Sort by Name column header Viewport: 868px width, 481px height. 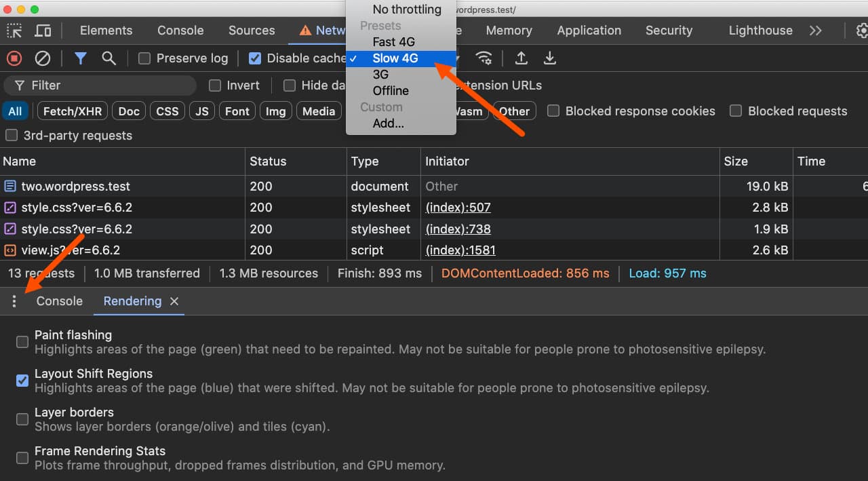122,161
